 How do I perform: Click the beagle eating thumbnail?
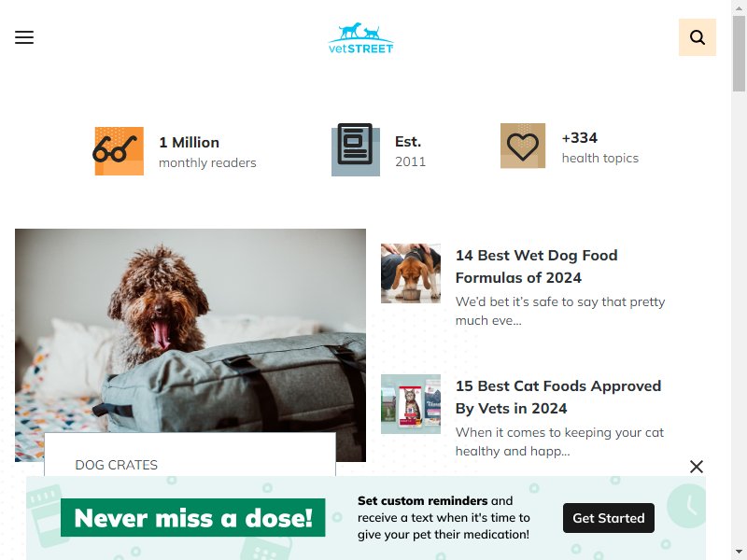411,273
